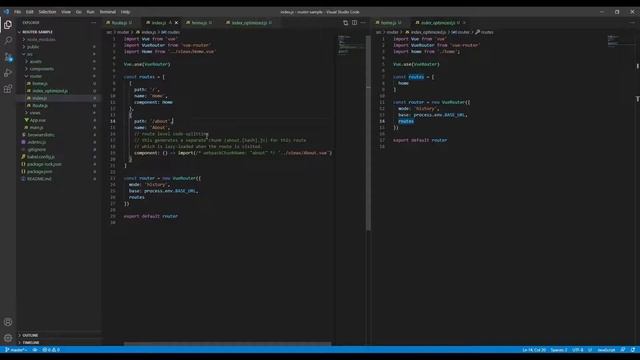Click the babel.config.js file icon

pyautogui.click(x=23, y=157)
